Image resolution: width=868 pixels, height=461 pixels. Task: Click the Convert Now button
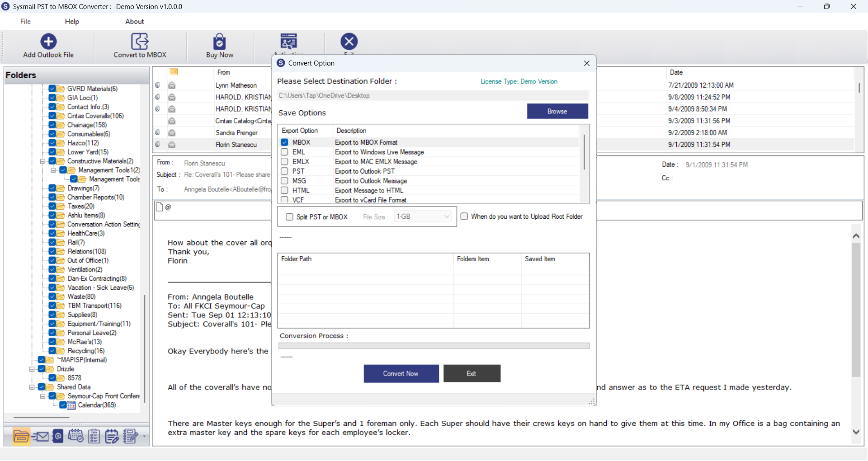click(x=401, y=374)
